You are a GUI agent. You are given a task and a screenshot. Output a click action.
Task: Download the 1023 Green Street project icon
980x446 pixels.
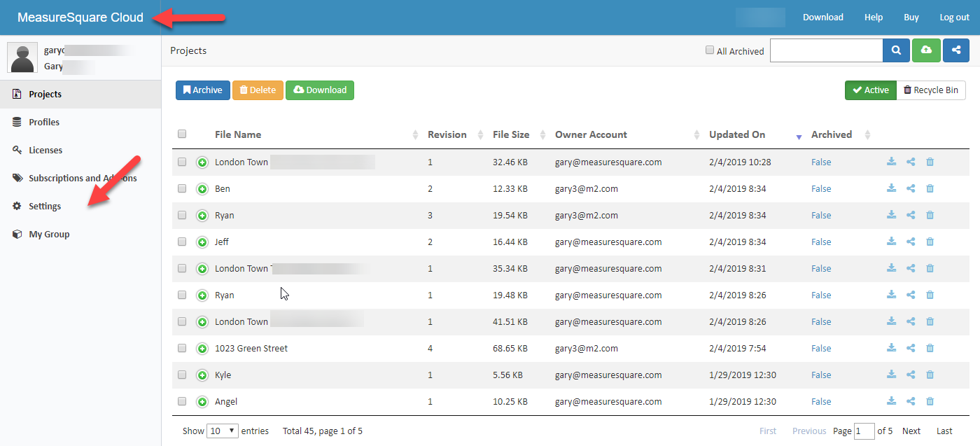tap(891, 348)
